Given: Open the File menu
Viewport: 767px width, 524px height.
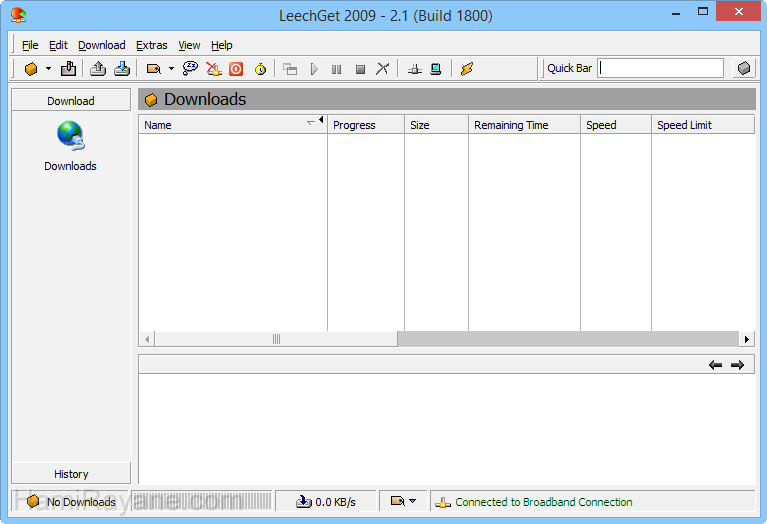Looking at the screenshot, I should click(x=30, y=45).
